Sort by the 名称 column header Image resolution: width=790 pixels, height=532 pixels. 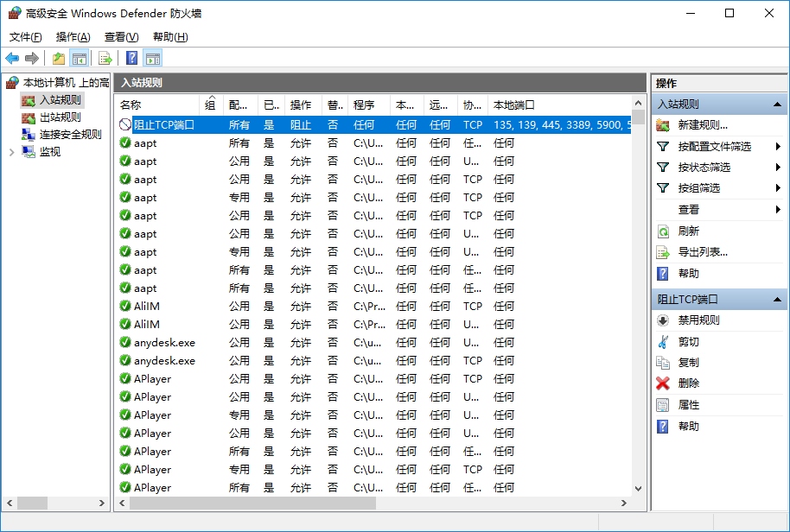pos(157,104)
